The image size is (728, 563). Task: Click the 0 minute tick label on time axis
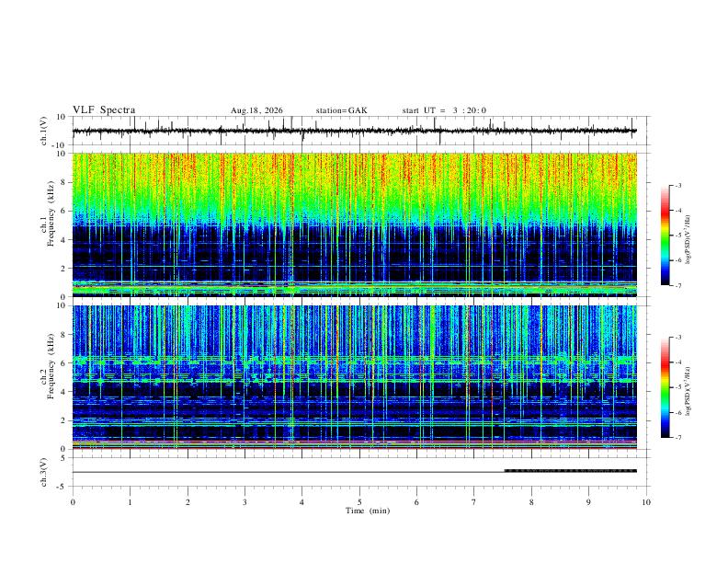(73, 502)
